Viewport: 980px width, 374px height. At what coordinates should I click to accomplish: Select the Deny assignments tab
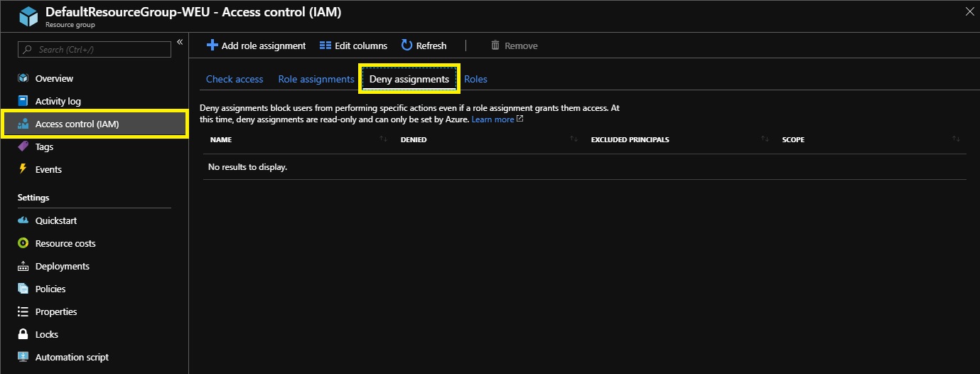[409, 79]
